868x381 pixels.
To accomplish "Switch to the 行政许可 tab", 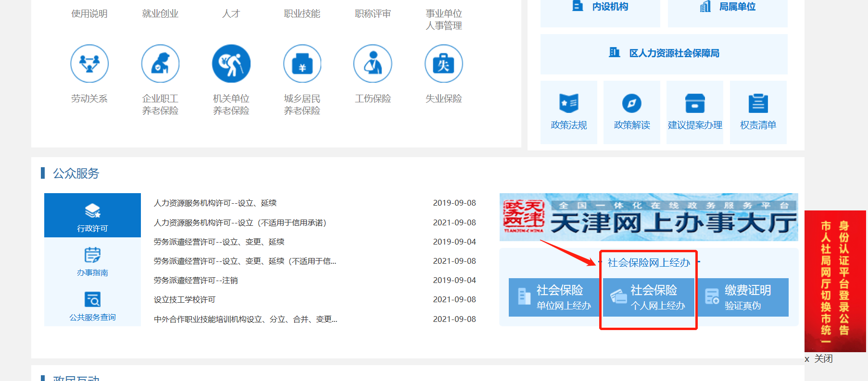I will [92, 215].
